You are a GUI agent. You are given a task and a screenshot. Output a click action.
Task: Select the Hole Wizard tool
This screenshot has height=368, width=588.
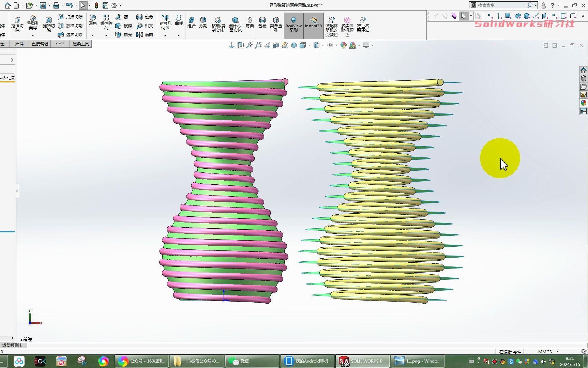coord(33,23)
